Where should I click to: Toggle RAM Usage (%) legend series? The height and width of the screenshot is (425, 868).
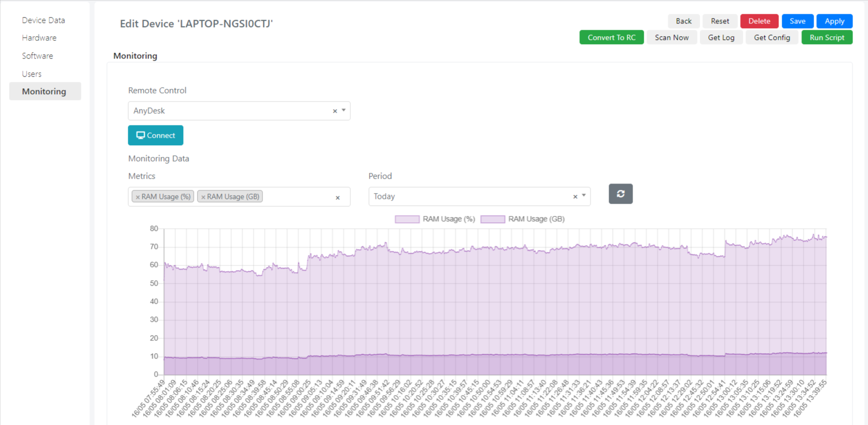click(x=435, y=219)
